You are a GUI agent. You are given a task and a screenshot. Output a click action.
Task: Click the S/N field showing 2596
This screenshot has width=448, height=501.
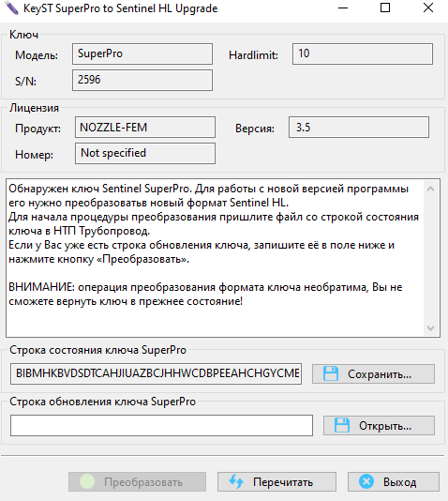click(x=142, y=80)
